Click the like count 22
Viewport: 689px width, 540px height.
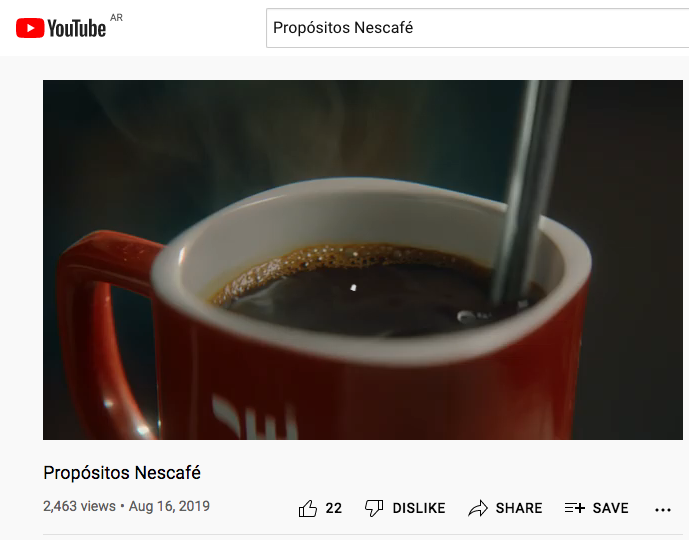(334, 508)
